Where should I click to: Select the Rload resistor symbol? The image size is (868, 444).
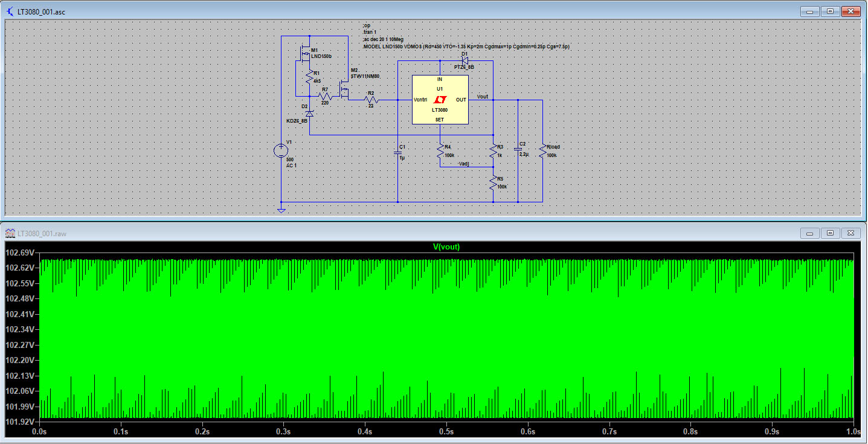click(542, 152)
